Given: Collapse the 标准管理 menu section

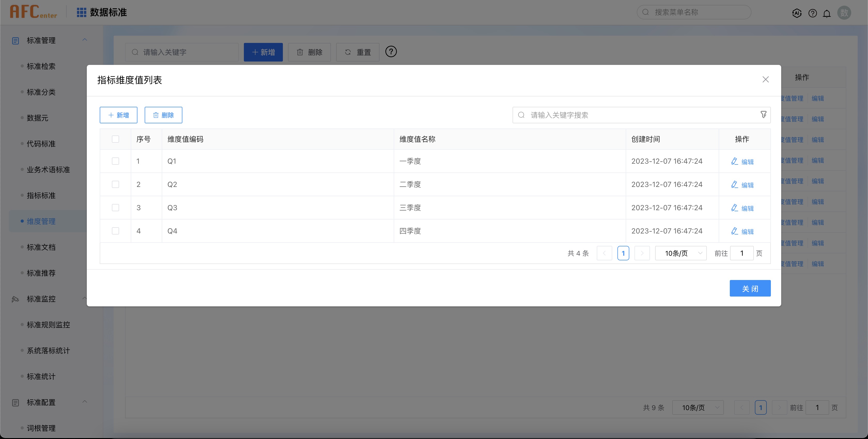Looking at the screenshot, I should coord(84,40).
